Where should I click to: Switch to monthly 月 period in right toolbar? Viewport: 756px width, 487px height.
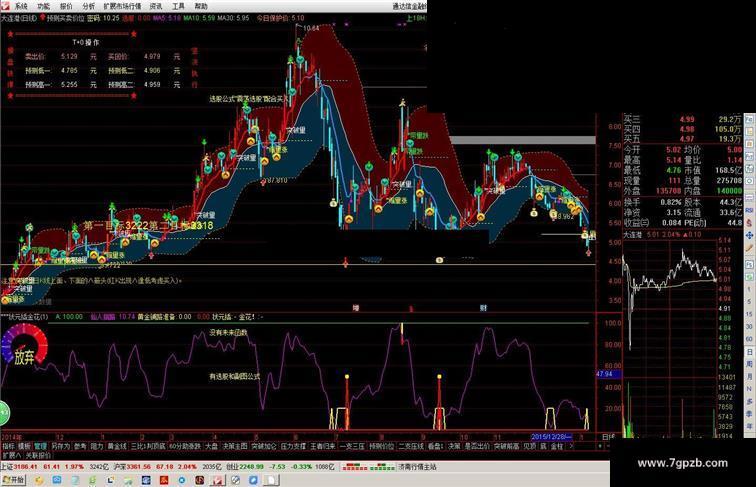(x=750, y=377)
